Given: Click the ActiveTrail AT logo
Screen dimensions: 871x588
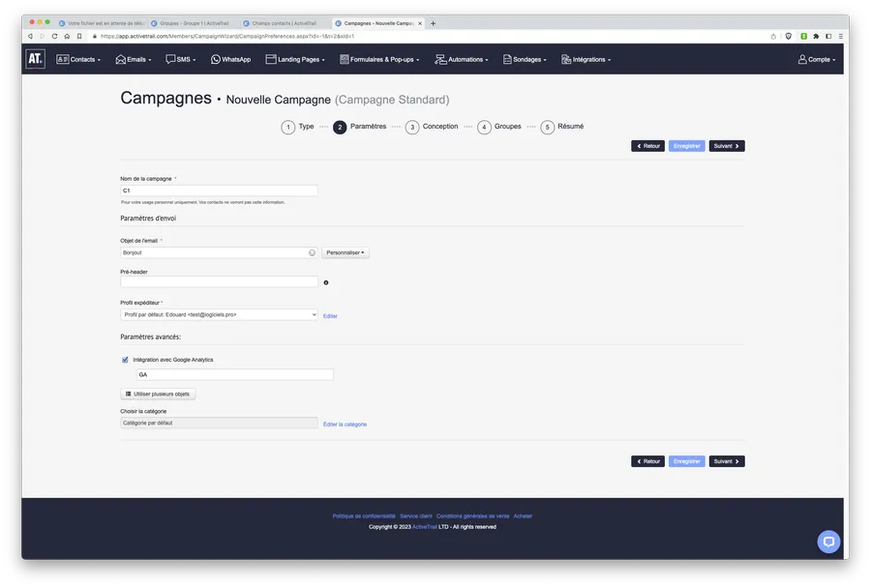Looking at the screenshot, I should click(35, 59).
